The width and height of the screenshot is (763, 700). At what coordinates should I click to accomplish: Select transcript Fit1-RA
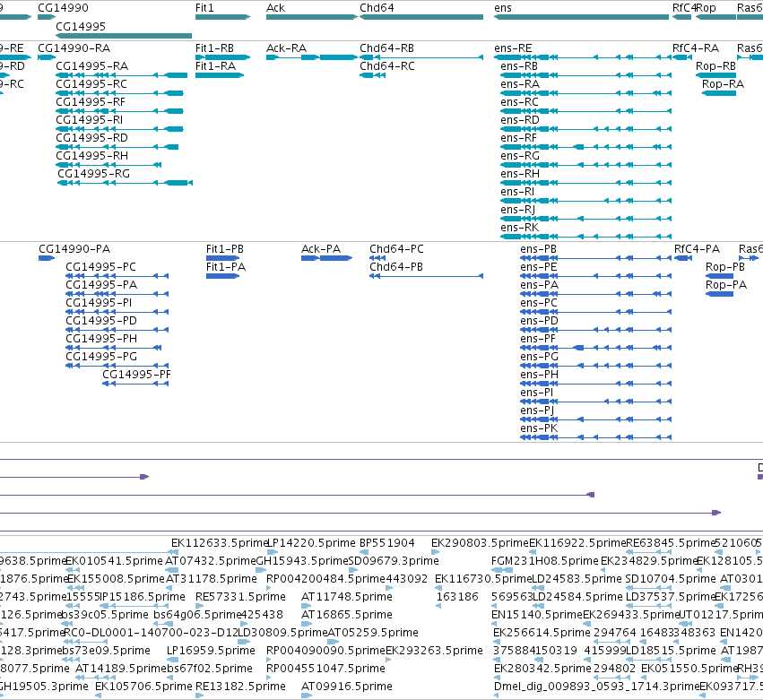tap(220, 75)
